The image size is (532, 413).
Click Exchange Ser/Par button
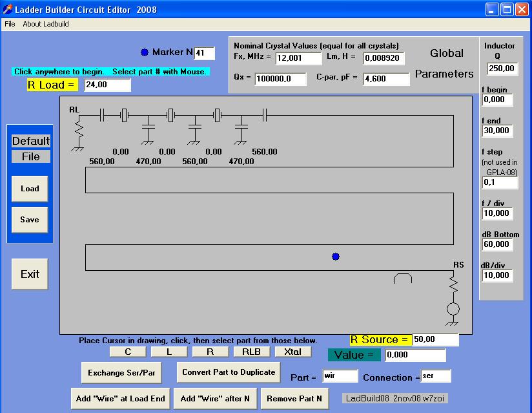pos(122,372)
